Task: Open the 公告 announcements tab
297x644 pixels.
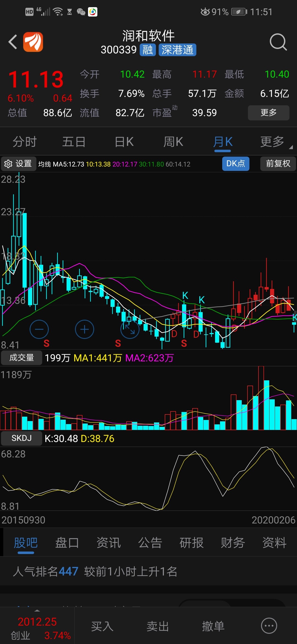Action: (x=150, y=543)
